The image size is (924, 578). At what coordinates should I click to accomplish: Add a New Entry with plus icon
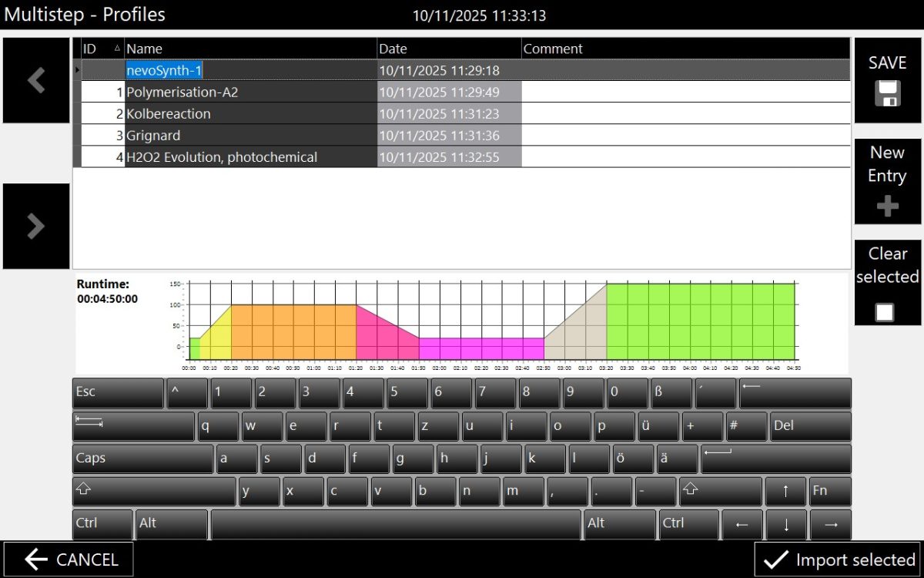tap(887, 207)
